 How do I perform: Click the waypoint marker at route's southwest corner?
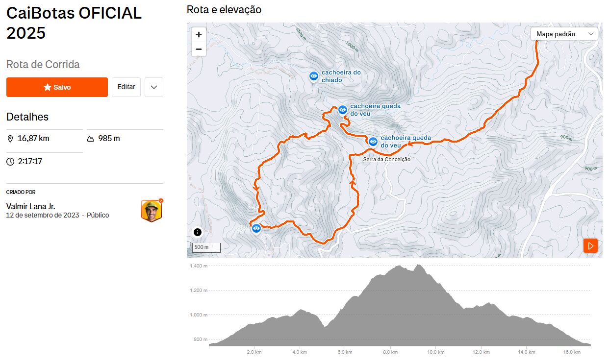(256, 228)
